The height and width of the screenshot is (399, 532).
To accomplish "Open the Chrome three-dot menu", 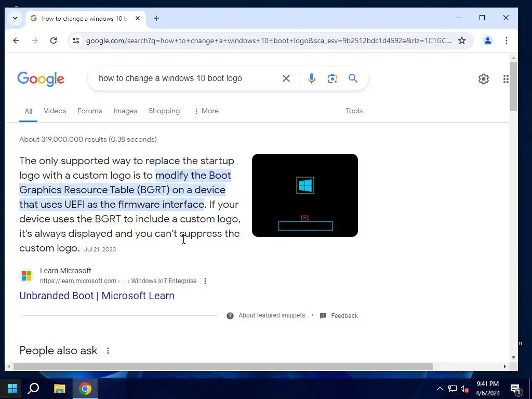I will [506, 41].
